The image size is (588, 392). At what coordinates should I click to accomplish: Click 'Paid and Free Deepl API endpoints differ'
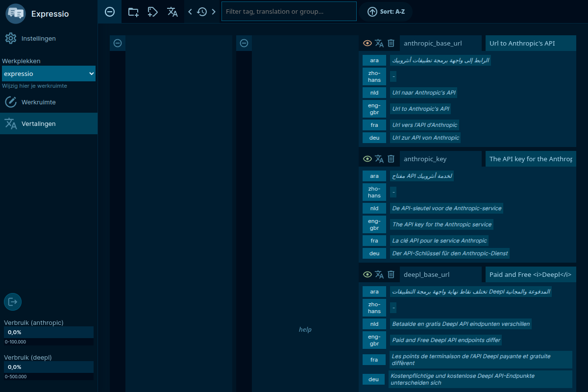[446, 340]
